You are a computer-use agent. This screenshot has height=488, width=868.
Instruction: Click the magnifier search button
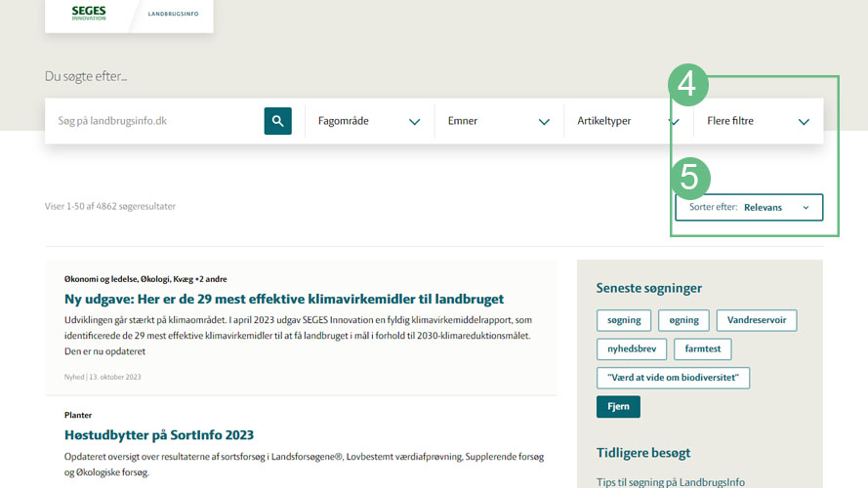point(277,121)
